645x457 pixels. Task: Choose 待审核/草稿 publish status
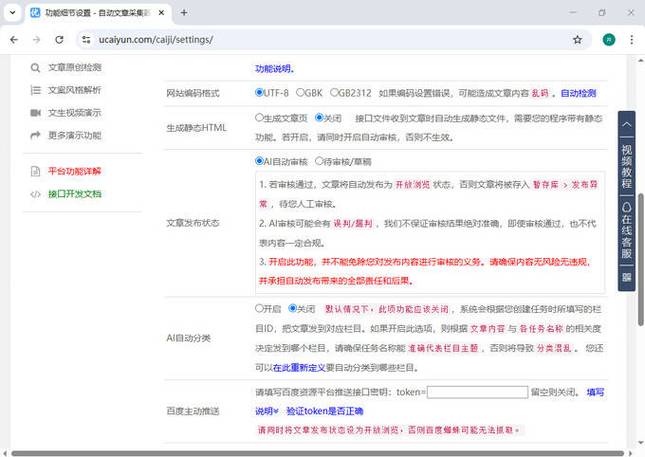coord(319,161)
